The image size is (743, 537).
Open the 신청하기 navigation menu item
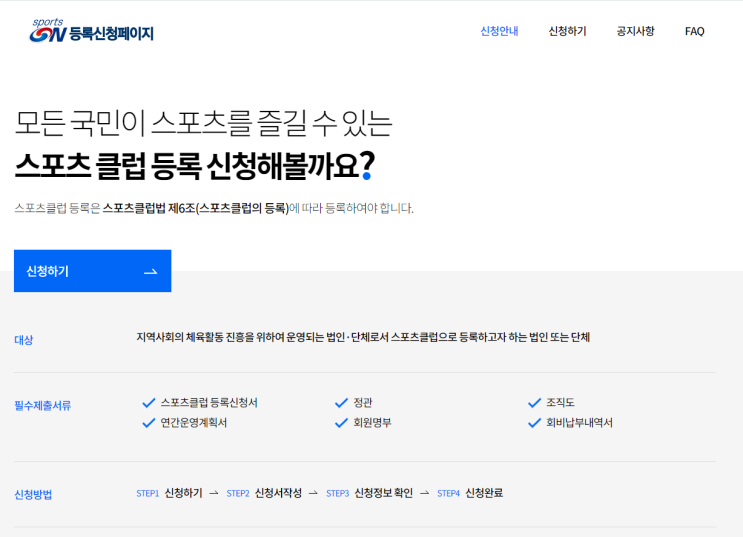(567, 31)
